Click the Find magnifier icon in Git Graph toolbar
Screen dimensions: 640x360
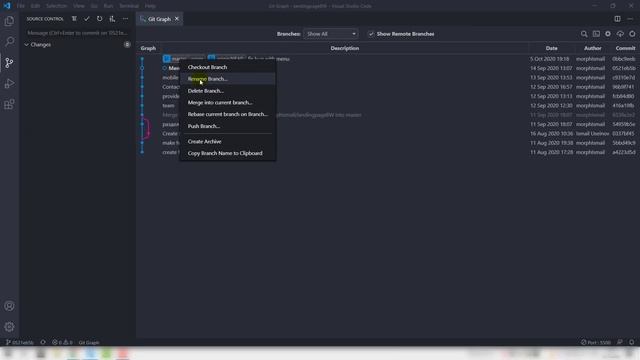pyautogui.click(x=584, y=34)
